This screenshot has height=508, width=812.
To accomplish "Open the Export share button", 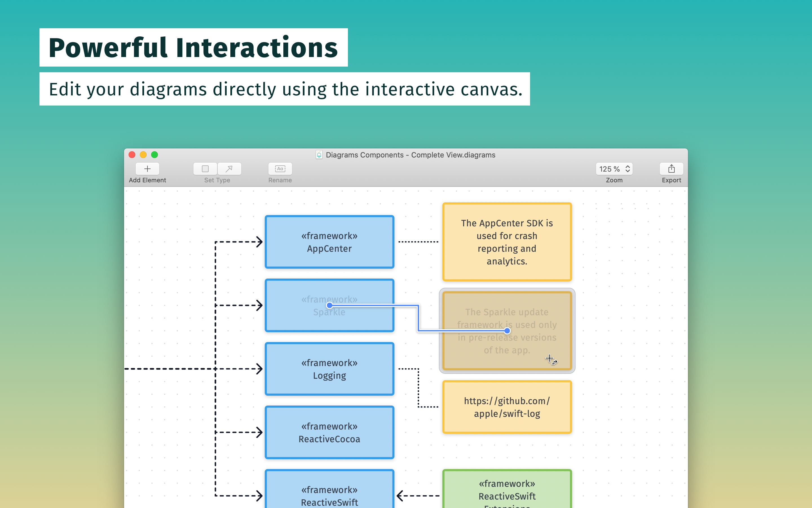I will coord(671,169).
